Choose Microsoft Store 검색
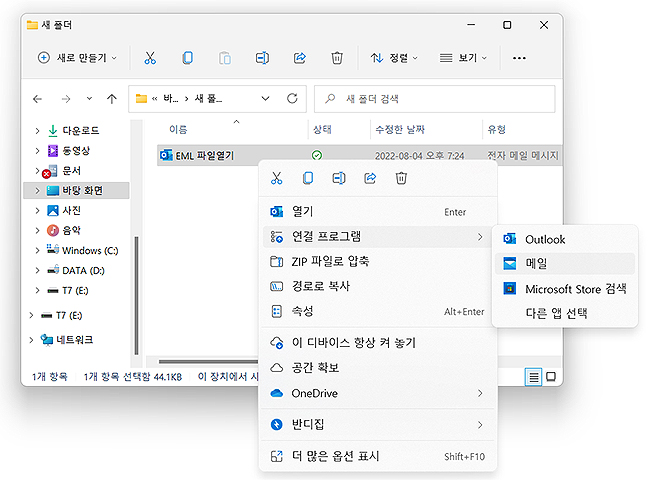The image size is (650, 480). coord(565,288)
